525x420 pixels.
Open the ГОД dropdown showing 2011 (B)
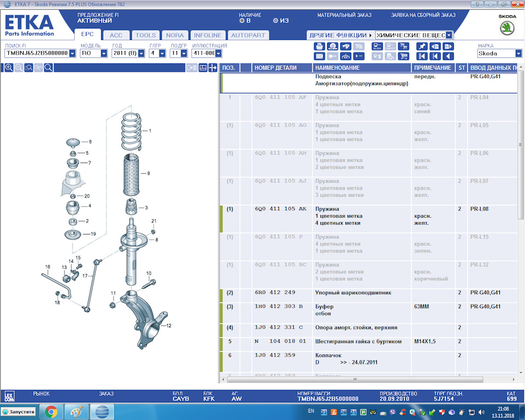point(141,53)
